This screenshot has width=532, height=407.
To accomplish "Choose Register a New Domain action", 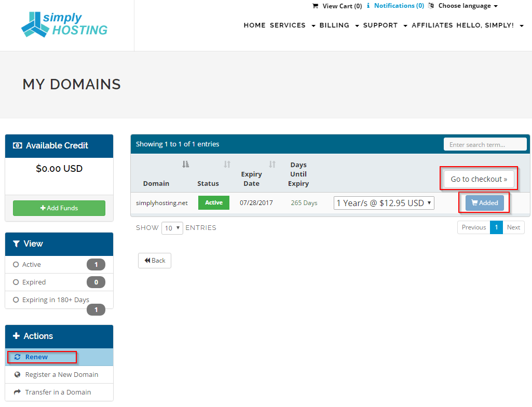I will pos(59,375).
